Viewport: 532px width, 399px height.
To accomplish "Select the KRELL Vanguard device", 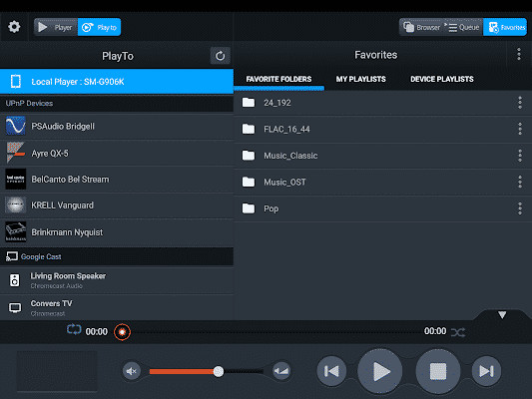I will (117, 205).
